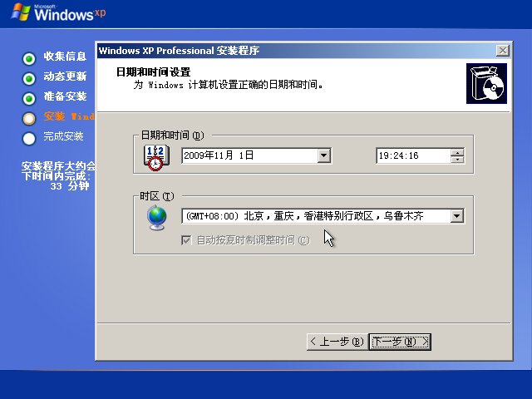Click the orange bullet beside 安装 Windows
This screenshot has height=399, width=532.
click(x=29, y=118)
